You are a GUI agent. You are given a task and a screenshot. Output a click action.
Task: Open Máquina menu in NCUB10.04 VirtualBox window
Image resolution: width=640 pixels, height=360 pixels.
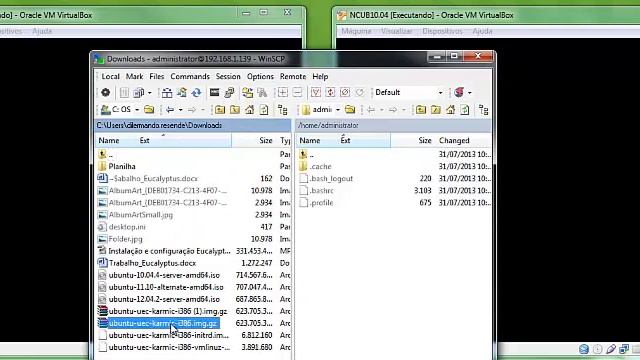click(356, 31)
